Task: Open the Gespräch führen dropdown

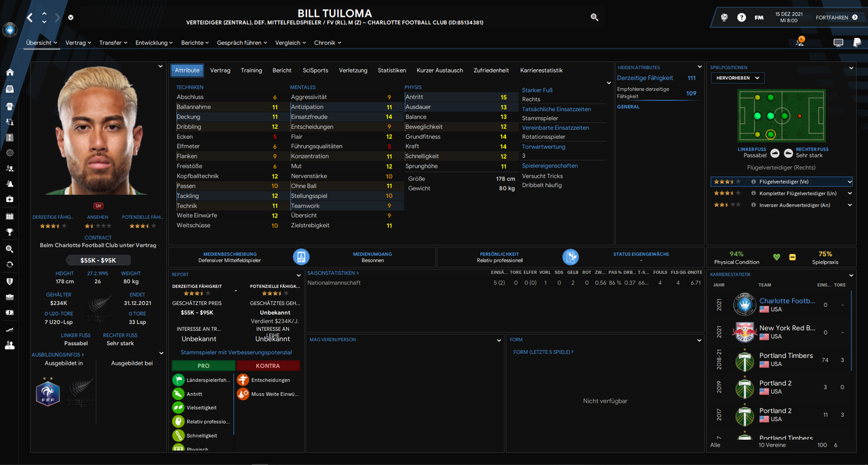Action: coord(242,43)
